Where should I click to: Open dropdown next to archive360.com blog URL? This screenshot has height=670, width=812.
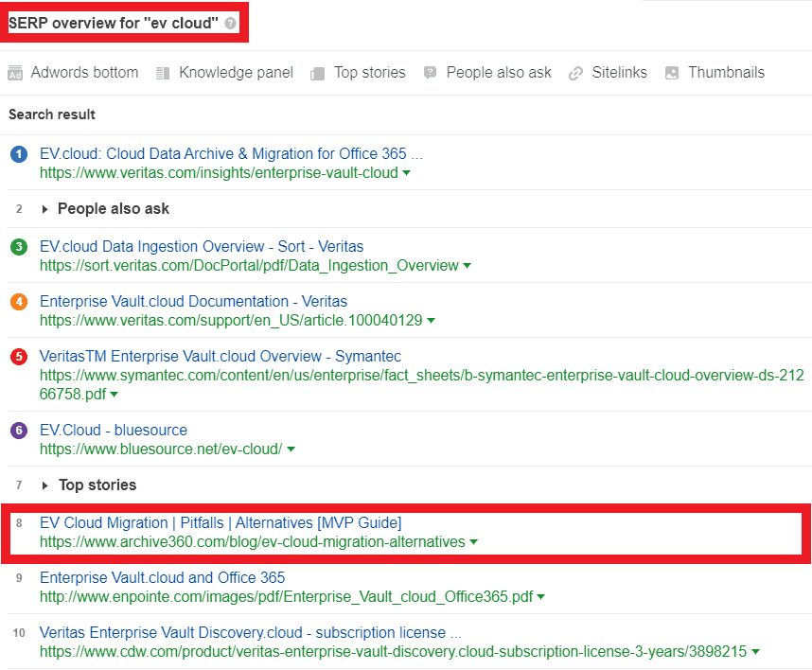[x=473, y=542]
